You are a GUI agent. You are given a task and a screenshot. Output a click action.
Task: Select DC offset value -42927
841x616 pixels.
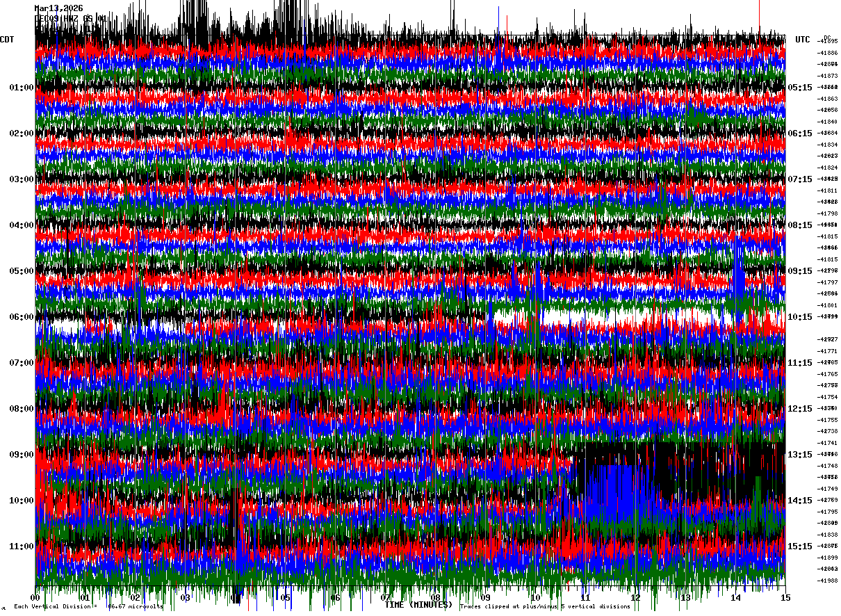tap(827, 339)
